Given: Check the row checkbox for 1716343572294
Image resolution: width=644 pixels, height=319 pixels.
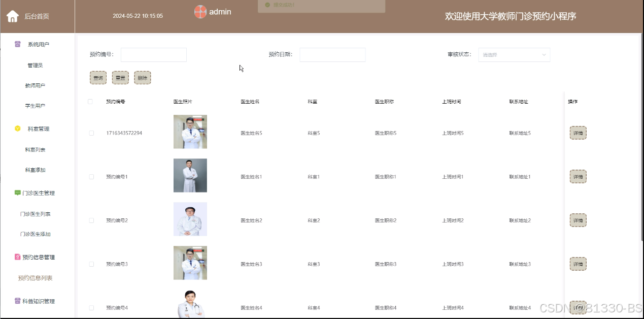Looking at the screenshot, I should (x=91, y=133).
